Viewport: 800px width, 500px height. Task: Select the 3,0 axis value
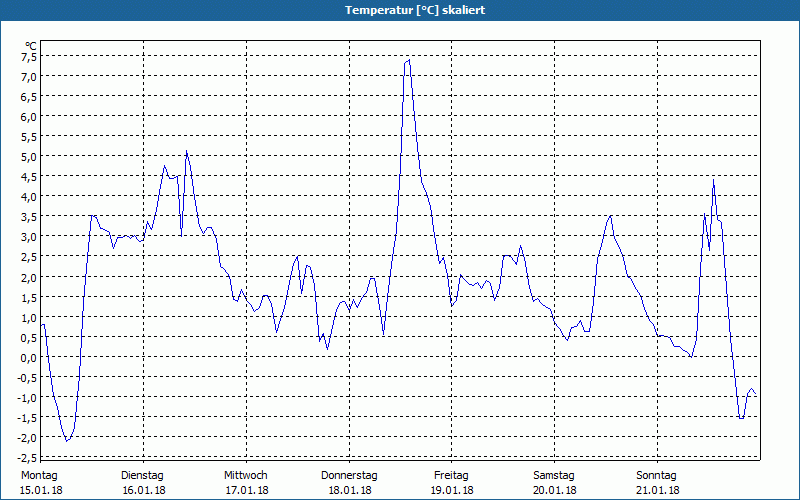point(29,237)
